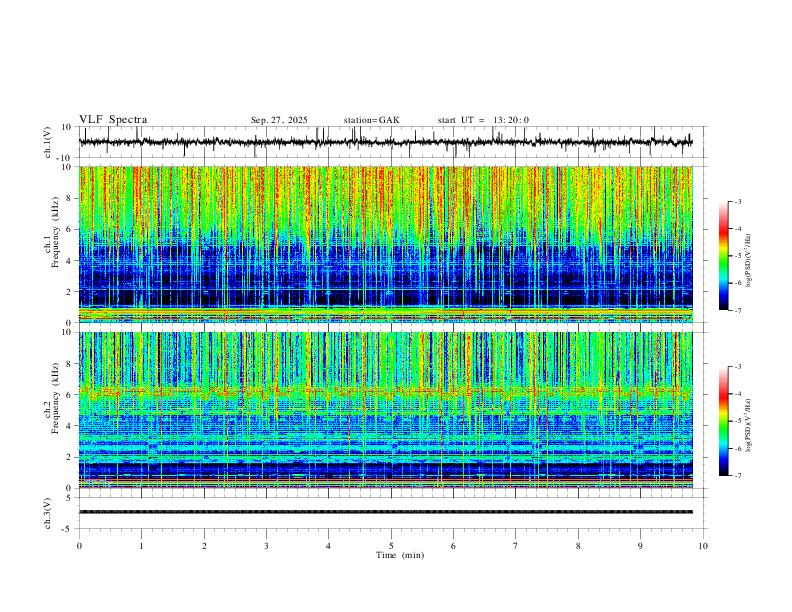The width and height of the screenshot is (792, 612).
Task: Select the date text "Sep. 27, 2025"
Action: 279,120
